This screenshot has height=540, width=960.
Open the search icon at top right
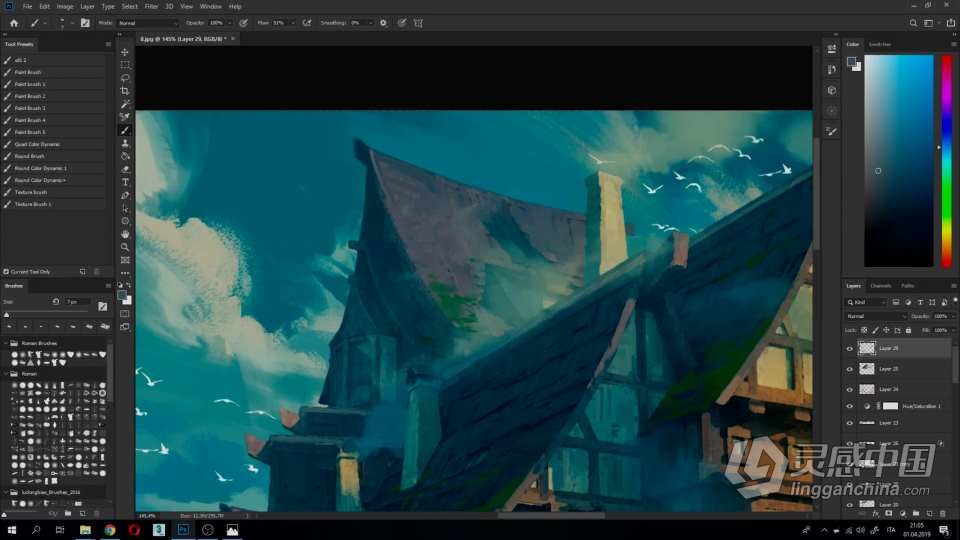click(x=913, y=23)
